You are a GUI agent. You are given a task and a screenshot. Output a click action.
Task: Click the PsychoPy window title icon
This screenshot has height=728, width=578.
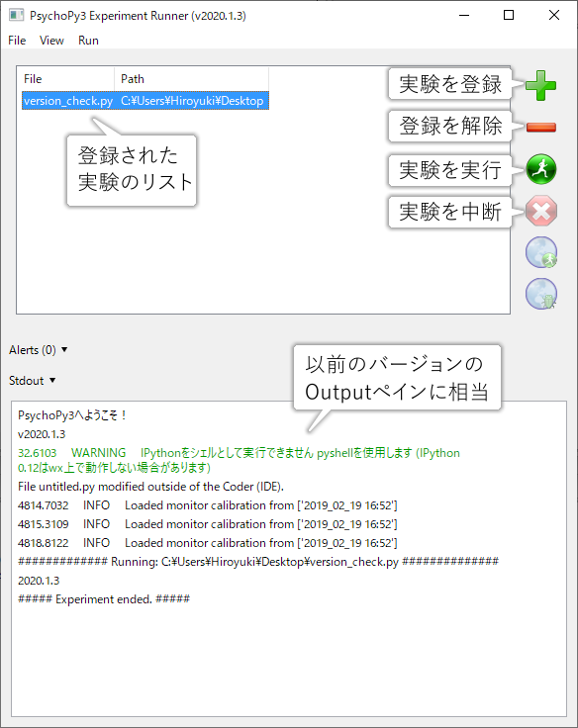tap(16, 15)
